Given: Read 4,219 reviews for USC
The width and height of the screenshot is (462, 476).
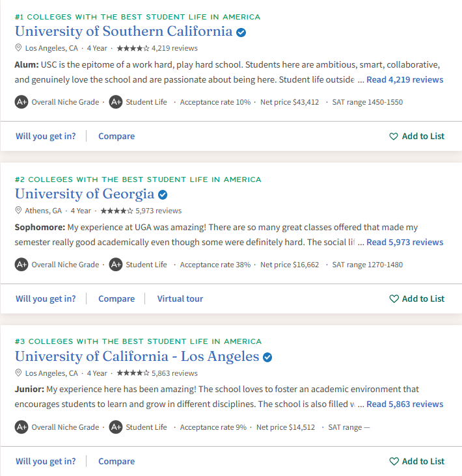Looking at the screenshot, I should pos(405,79).
